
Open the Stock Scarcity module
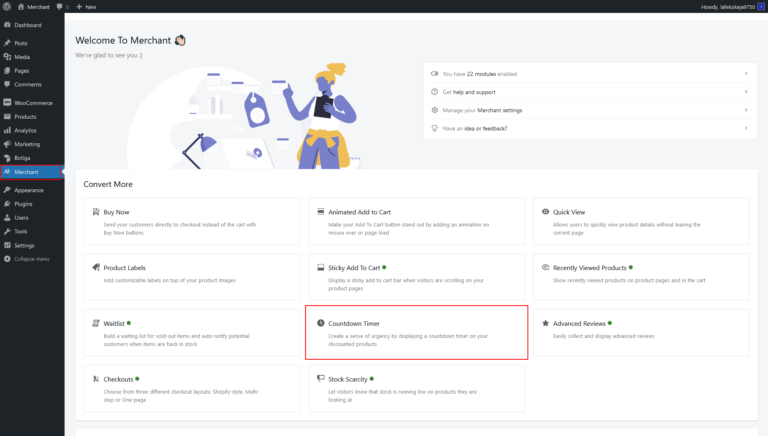416,388
